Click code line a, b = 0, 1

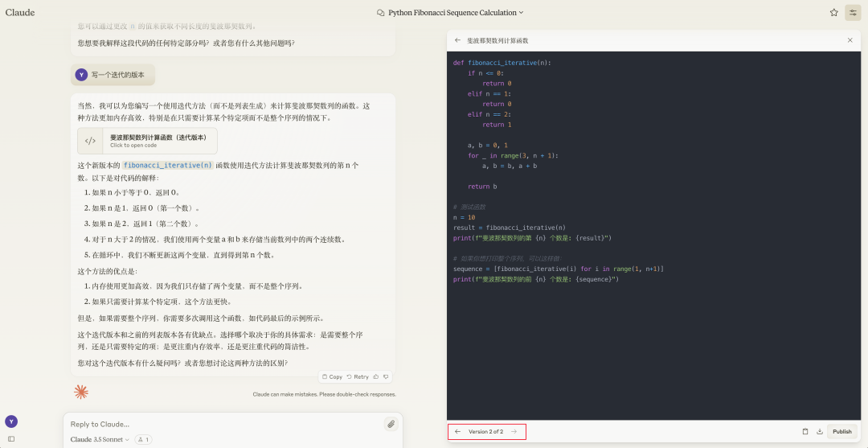pyautogui.click(x=488, y=145)
